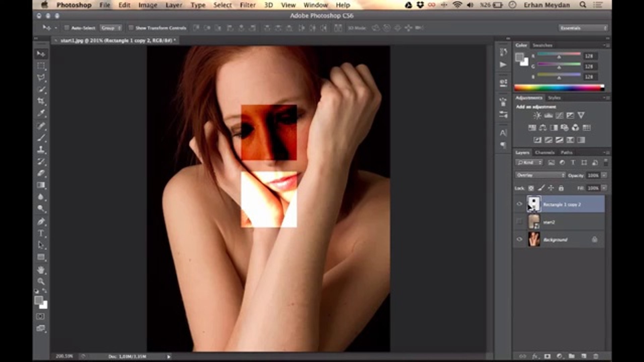Open the Essentials workspace dropdown
644x362 pixels.
[583, 28]
